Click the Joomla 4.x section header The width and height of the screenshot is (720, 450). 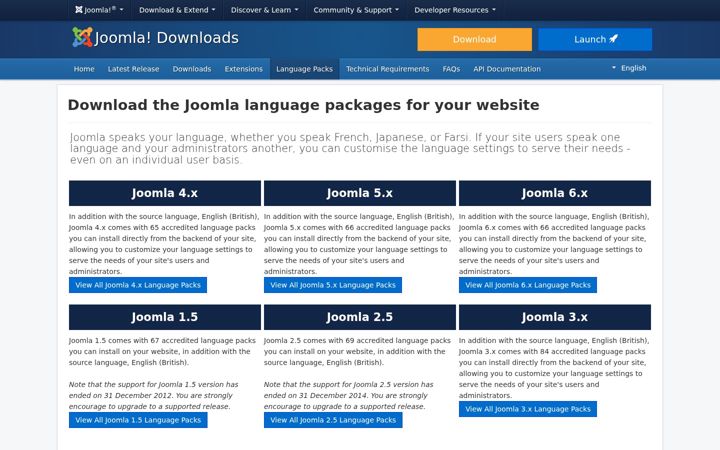[165, 193]
